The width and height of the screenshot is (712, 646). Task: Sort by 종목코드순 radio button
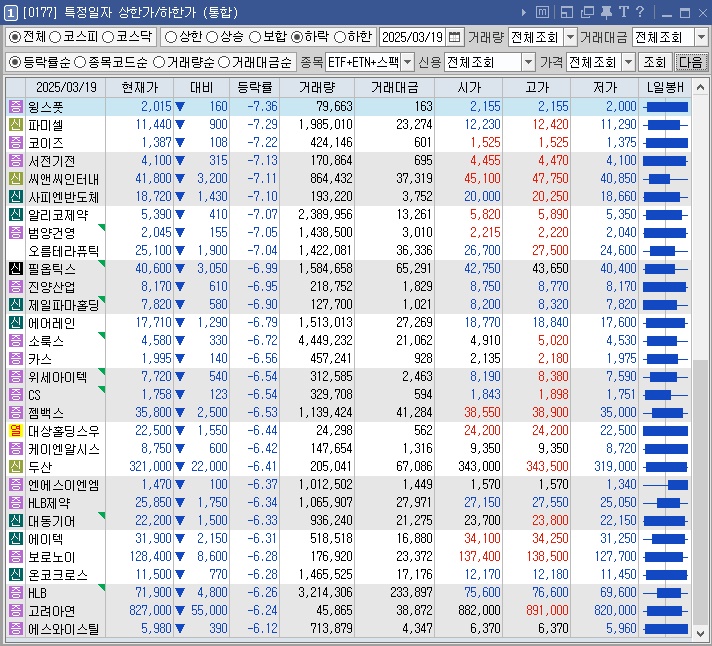(x=79, y=63)
